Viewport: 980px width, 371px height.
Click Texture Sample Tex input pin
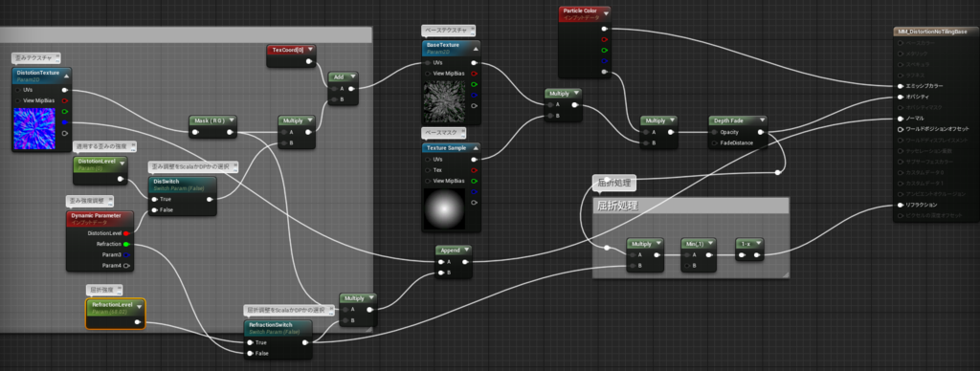click(428, 170)
